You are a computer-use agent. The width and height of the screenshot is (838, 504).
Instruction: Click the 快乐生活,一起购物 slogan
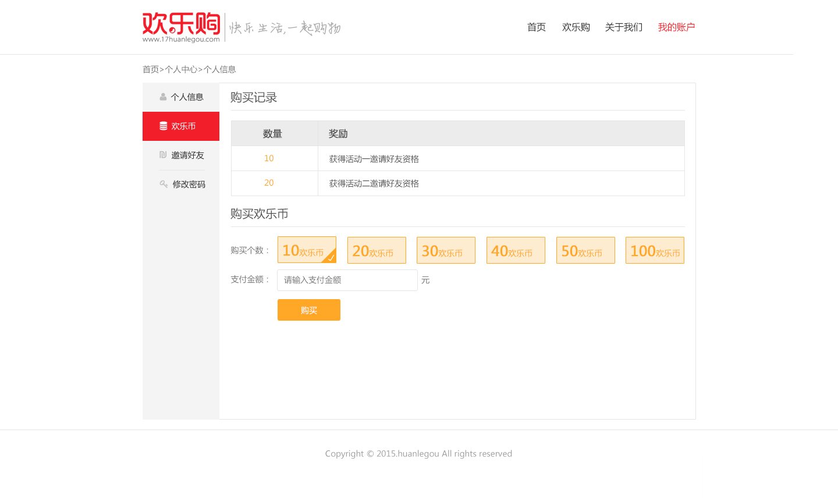[x=285, y=28]
